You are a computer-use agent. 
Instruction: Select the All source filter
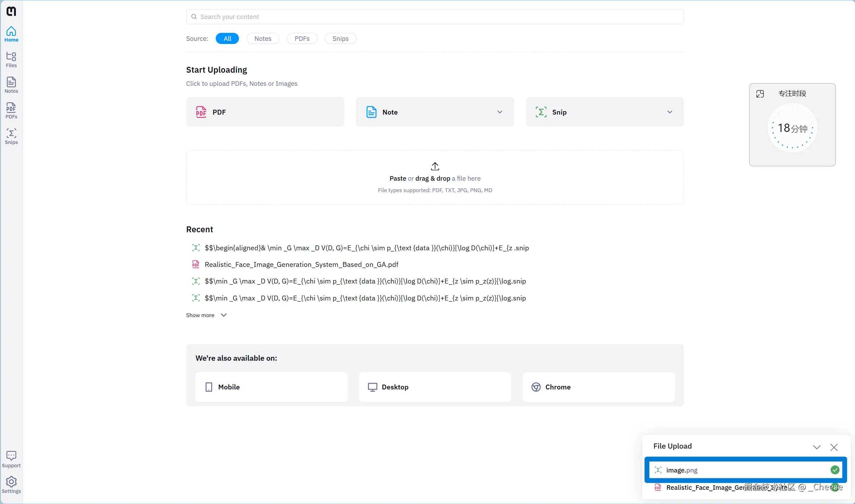tap(227, 38)
